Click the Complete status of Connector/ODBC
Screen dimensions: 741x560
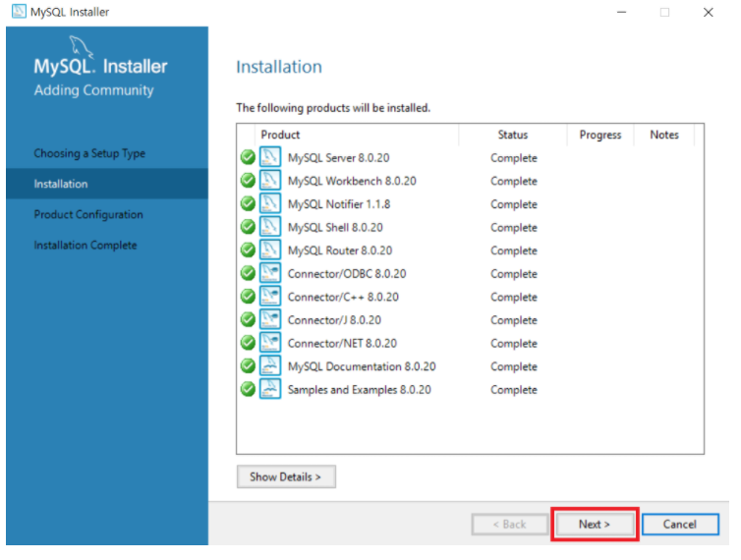pos(514,273)
